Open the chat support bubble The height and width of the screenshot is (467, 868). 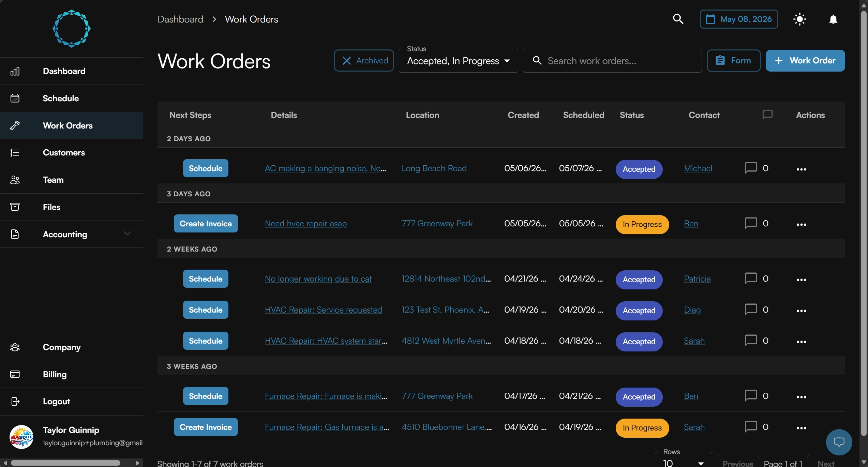pyautogui.click(x=839, y=442)
